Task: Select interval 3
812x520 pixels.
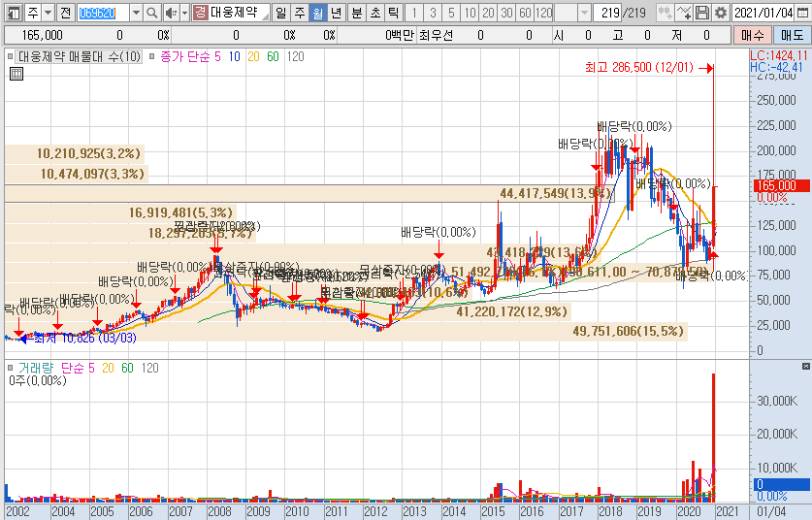Action: (x=433, y=13)
